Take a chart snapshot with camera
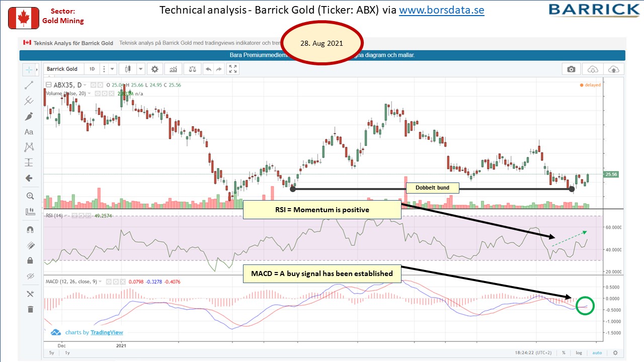The height and width of the screenshot is (362, 644). pos(571,69)
